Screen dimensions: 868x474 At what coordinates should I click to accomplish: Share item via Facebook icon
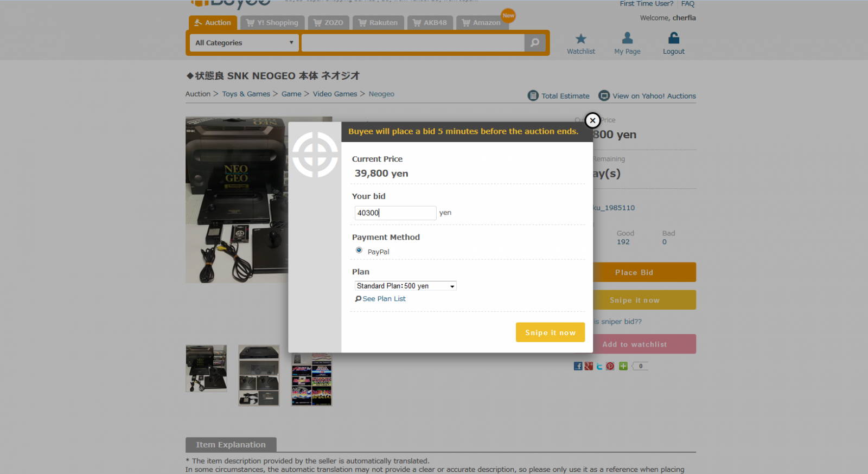578,366
